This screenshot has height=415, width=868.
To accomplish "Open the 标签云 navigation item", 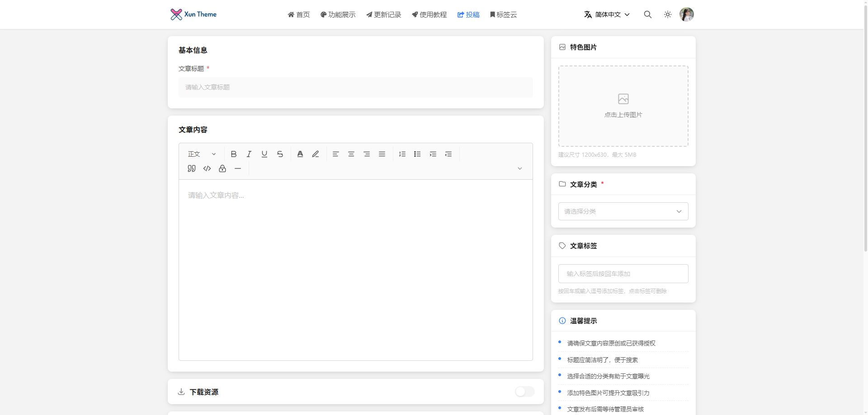I will pyautogui.click(x=503, y=14).
